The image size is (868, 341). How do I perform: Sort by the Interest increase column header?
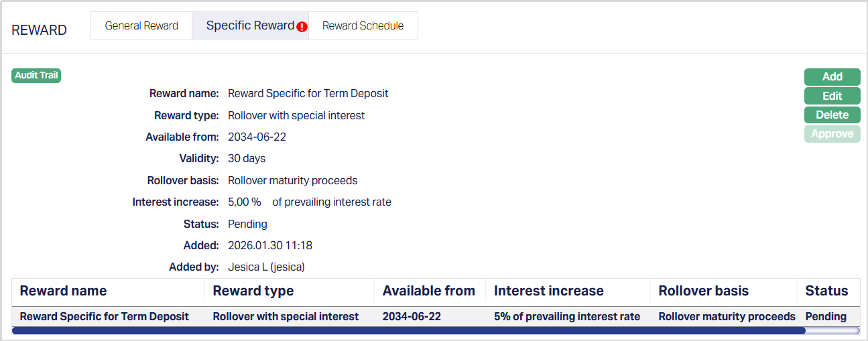[x=549, y=291]
